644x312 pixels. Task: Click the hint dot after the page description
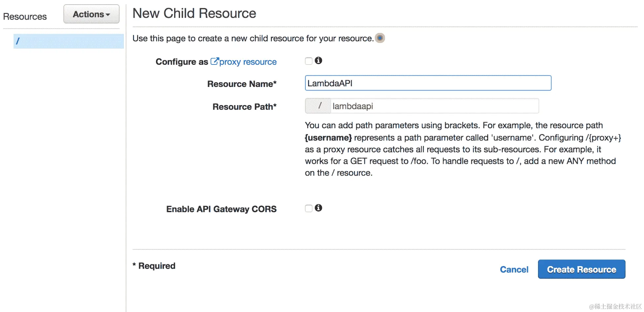click(x=380, y=38)
